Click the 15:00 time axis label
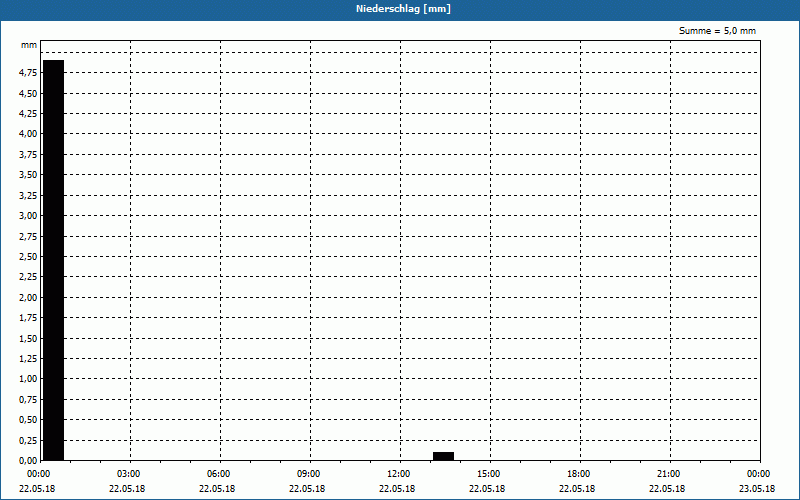 [489, 474]
